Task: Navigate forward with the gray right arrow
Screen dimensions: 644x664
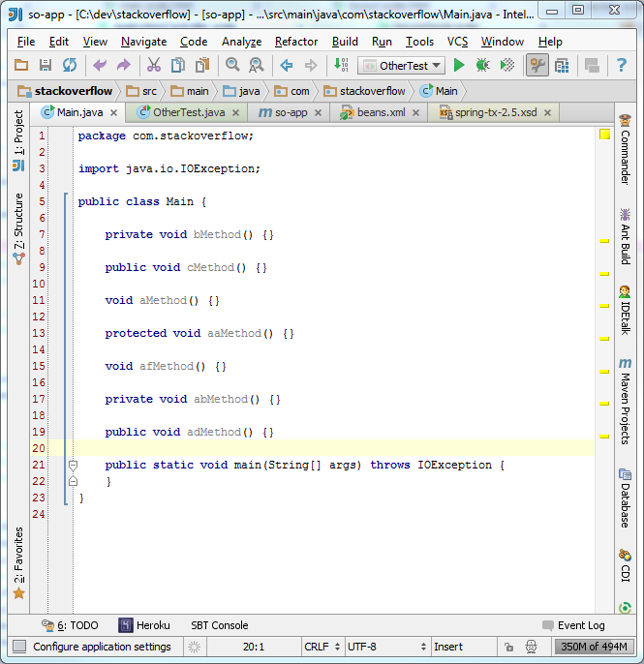Action: 311,65
